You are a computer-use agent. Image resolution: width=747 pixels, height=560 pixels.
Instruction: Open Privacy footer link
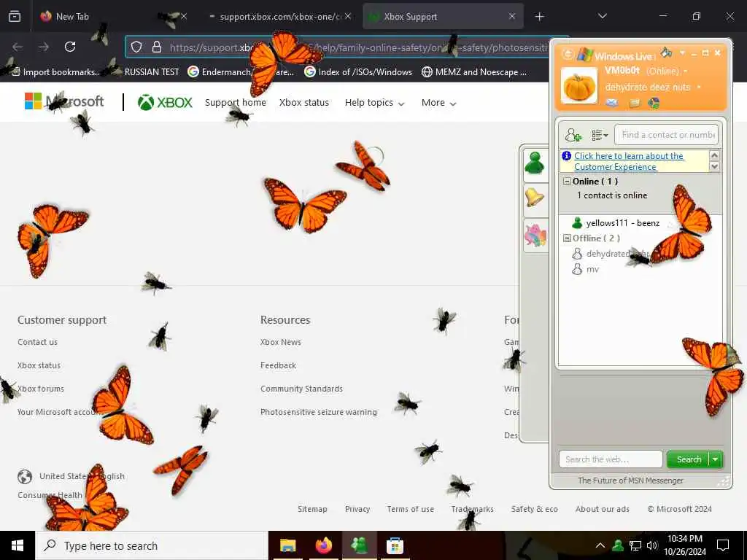(x=357, y=509)
